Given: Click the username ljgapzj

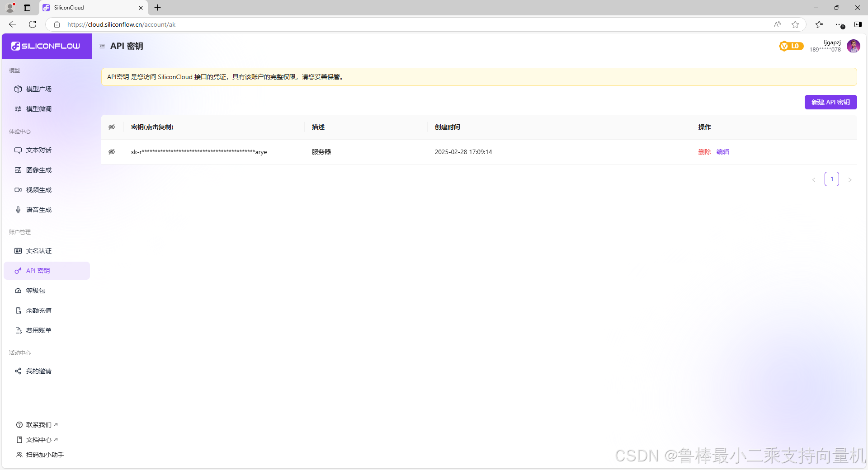Looking at the screenshot, I should [x=832, y=42].
